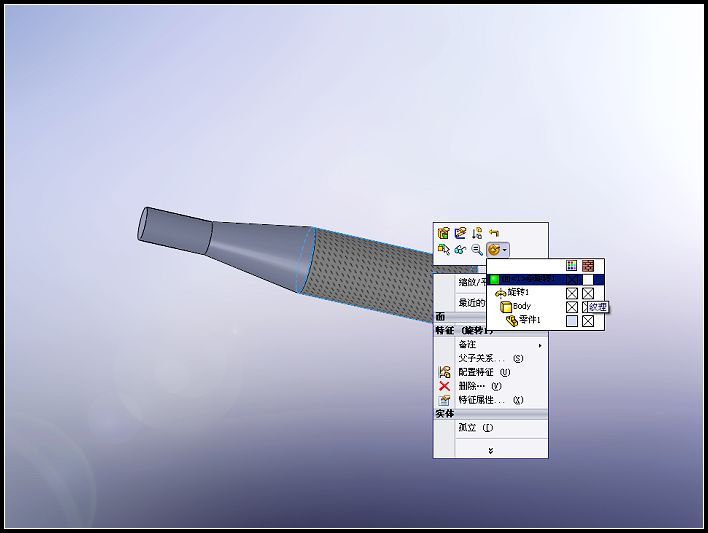
Task: Select the Body text label
Action: 522,306
